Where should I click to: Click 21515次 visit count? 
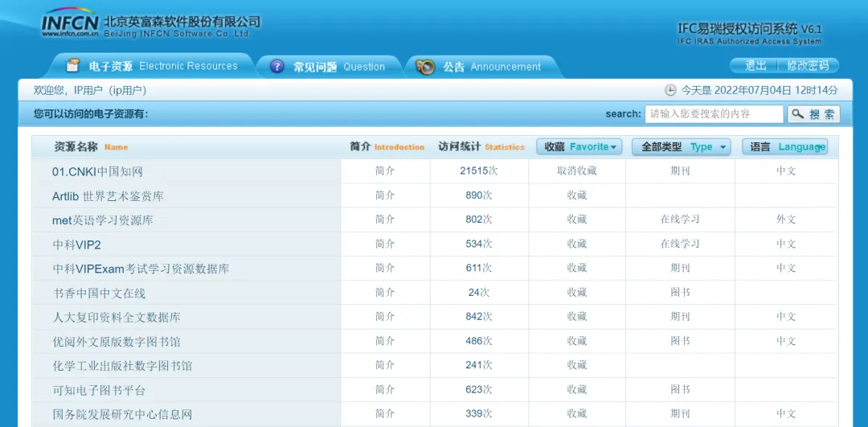[479, 171]
